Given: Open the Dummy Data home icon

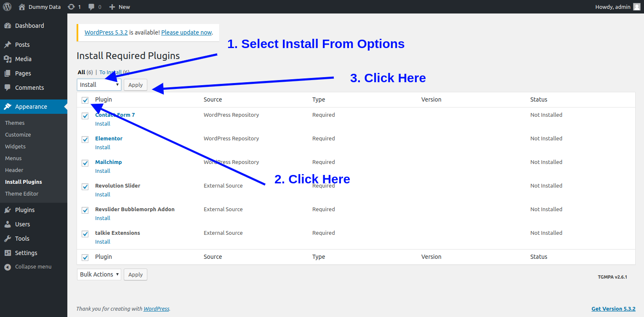Looking at the screenshot, I should (x=22, y=7).
